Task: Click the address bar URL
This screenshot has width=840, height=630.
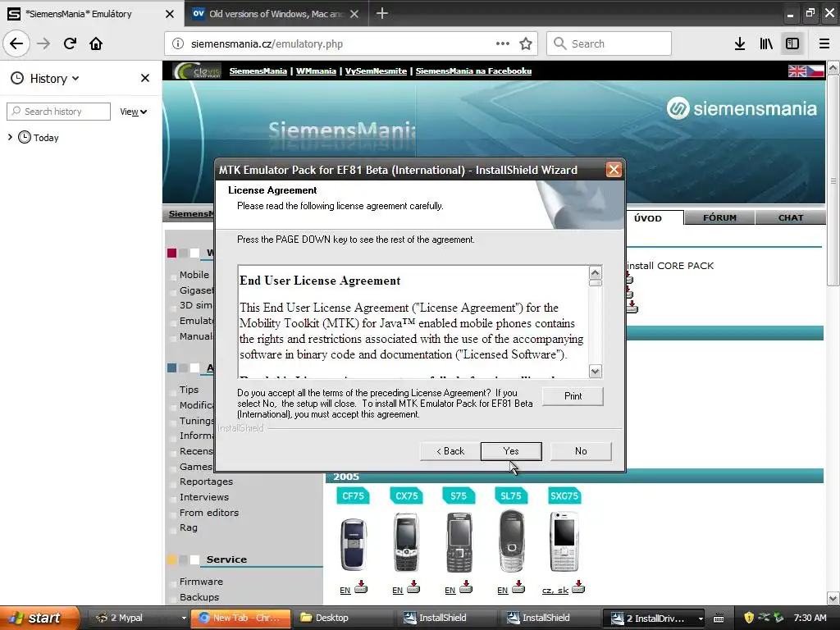Action: tap(267, 43)
